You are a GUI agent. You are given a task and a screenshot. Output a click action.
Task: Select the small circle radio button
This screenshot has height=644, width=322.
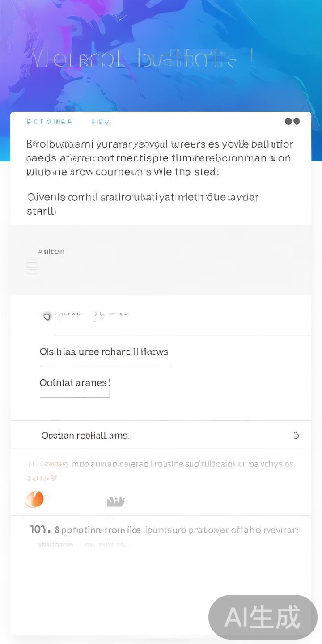(47, 317)
